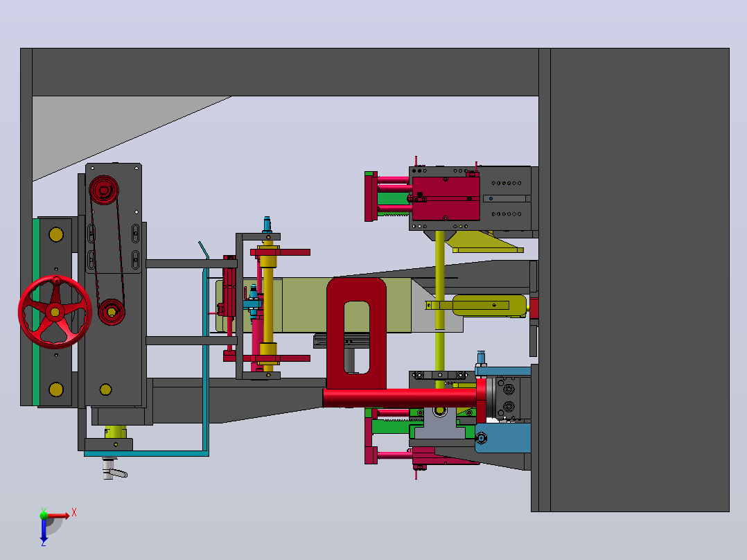Click the red X axis of the triad
Image resolution: width=747 pixels, height=560 pixels.
(60, 515)
